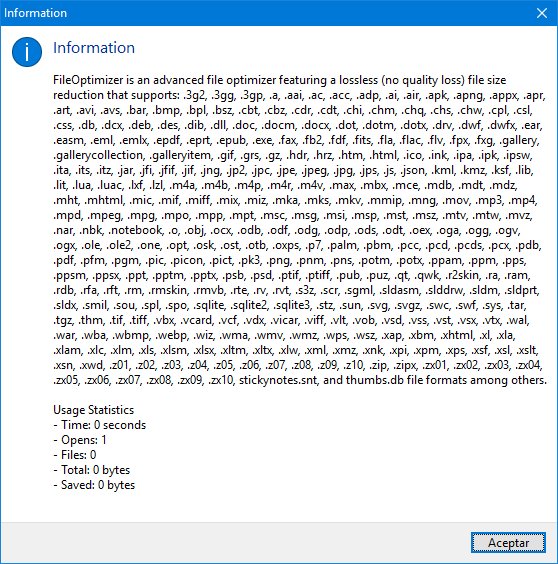Click the Aceptar button
This screenshot has width=558, height=564.
508,542
